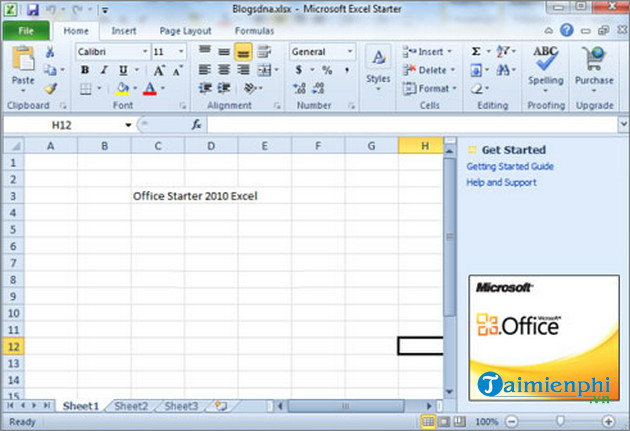Image resolution: width=630 pixels, height=431 pixels.
Task: Open the Fill down icon
Action: [x=476, y=71]
